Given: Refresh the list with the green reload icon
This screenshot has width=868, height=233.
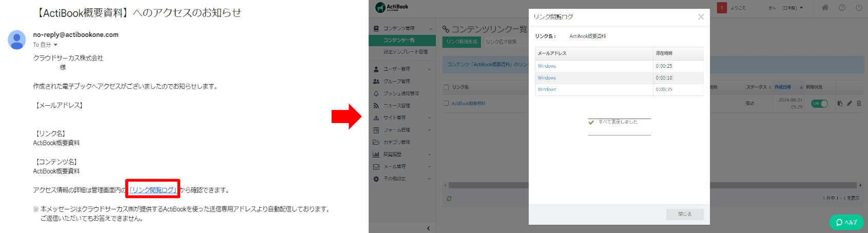Looking at the screenshot, I should (x=449, y=199).
